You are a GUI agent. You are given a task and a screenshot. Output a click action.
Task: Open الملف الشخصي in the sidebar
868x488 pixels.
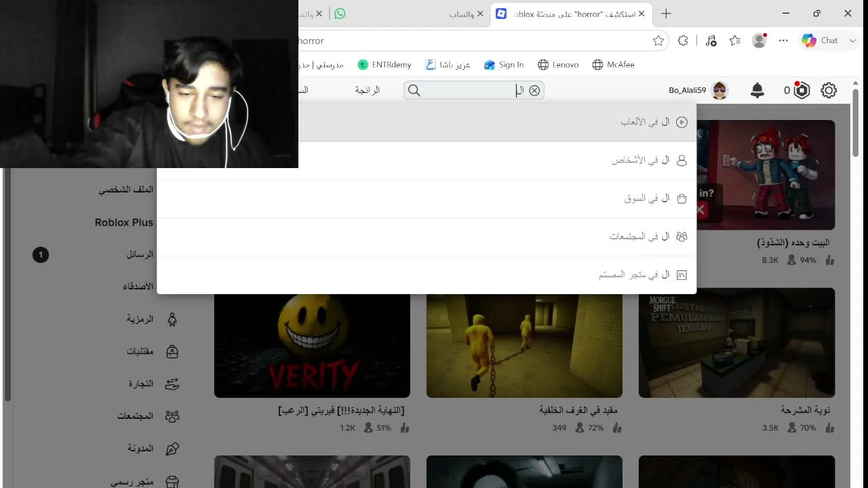click(x=126, y=190)
